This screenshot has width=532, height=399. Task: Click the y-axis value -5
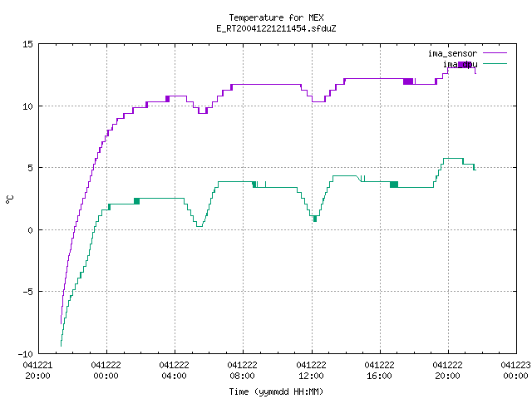pos(27,292)
